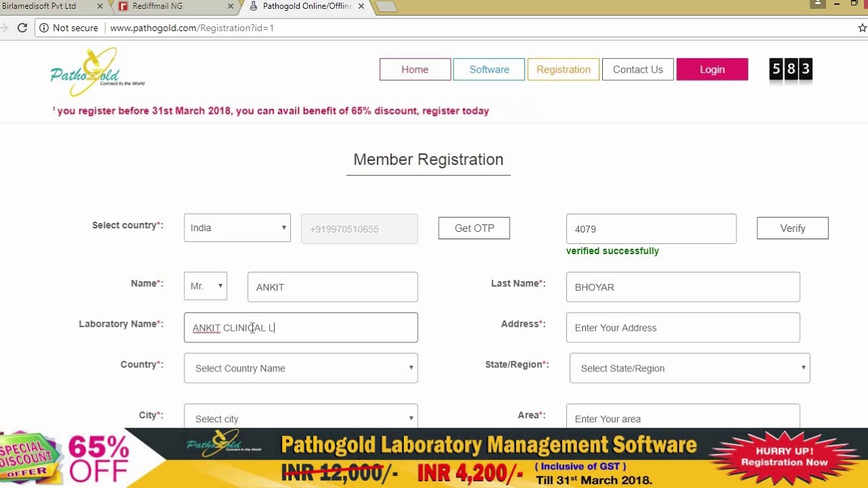868x488 pixels.
Task: Click the Get OTP button
Action: pos(474,228)
